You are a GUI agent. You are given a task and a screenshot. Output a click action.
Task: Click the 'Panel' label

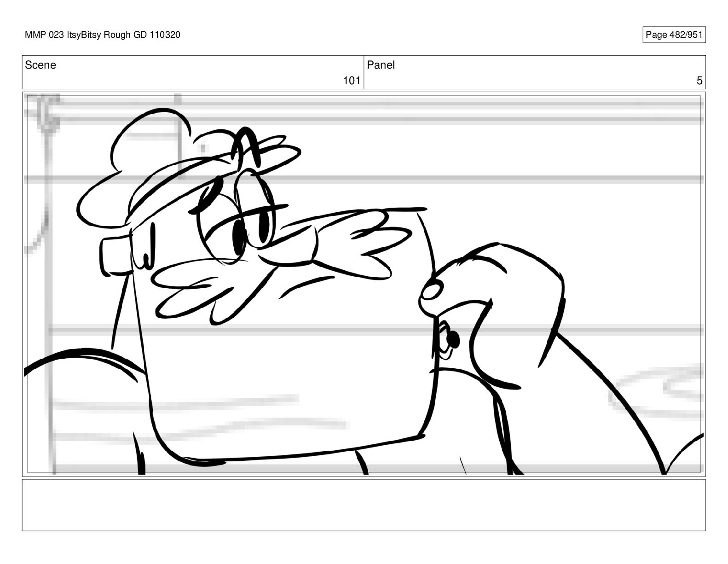pos(381,65)
